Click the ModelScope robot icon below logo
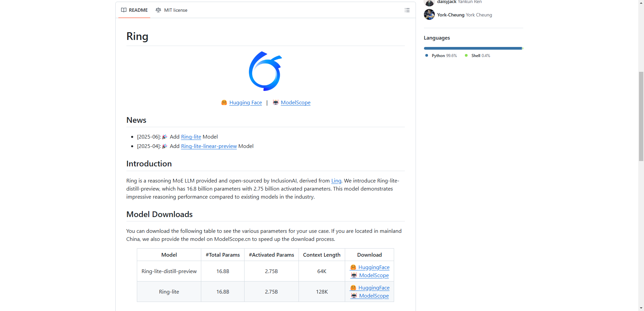Viewport: 644px width, 311px height. click(275, 103)
